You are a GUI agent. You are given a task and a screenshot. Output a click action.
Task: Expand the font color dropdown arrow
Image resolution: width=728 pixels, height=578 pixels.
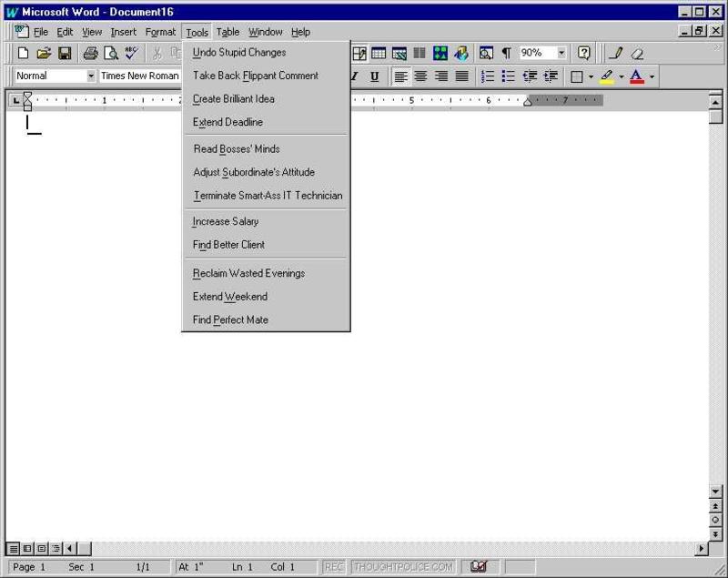(652, 76)
